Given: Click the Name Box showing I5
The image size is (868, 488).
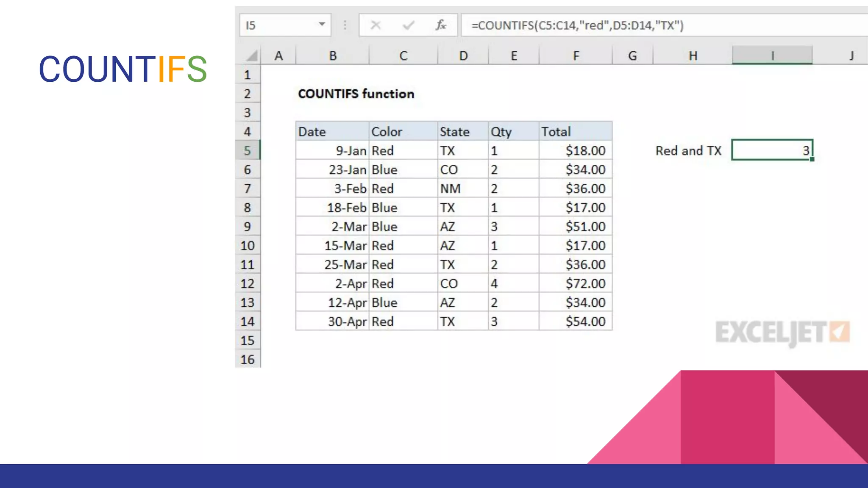Looking at the screenshot, I should point(285,25).
